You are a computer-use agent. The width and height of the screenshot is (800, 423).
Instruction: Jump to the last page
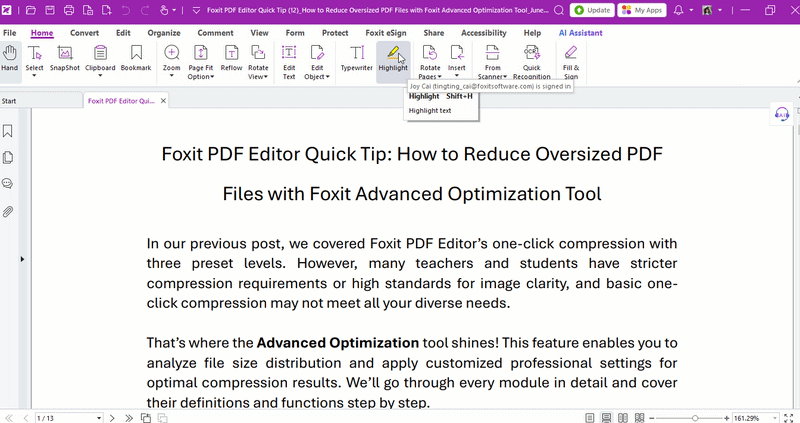point(129,418)
